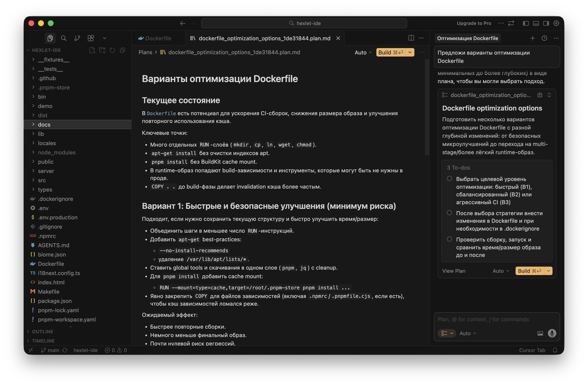Click the voice input microphone icon
The height and width of the screenshot is (386, 588).
[x=552, y=333]
